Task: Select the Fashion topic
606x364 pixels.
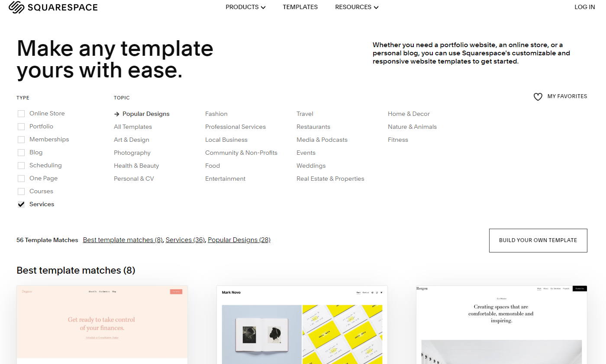Action: 216,114
